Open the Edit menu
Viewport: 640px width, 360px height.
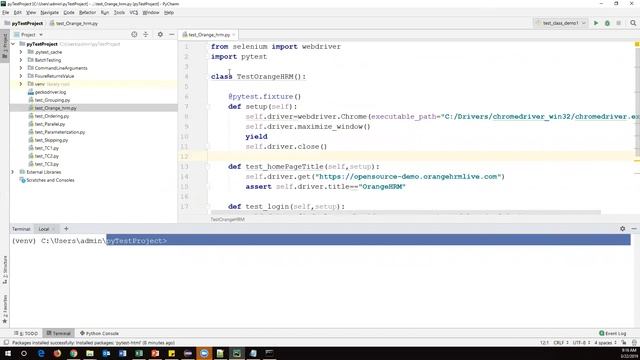[18, 13]
